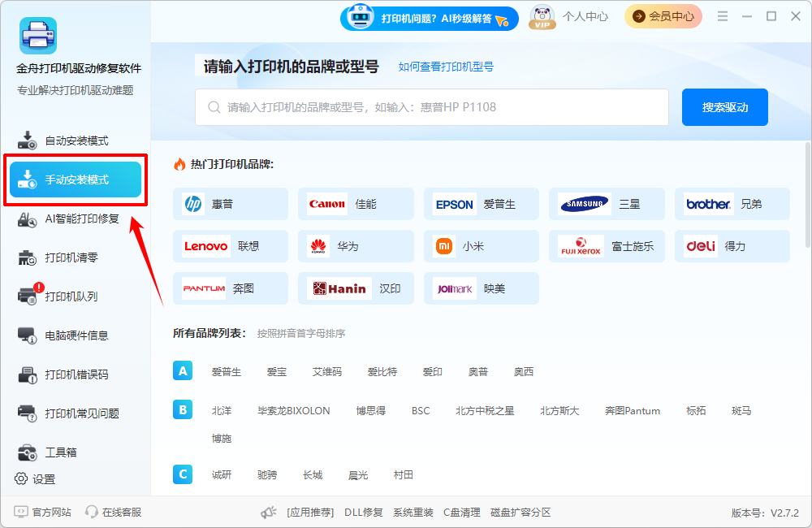Screen dimensions: 812x528
Task: Open the hamburger menu icon
Action: (723, 16)
